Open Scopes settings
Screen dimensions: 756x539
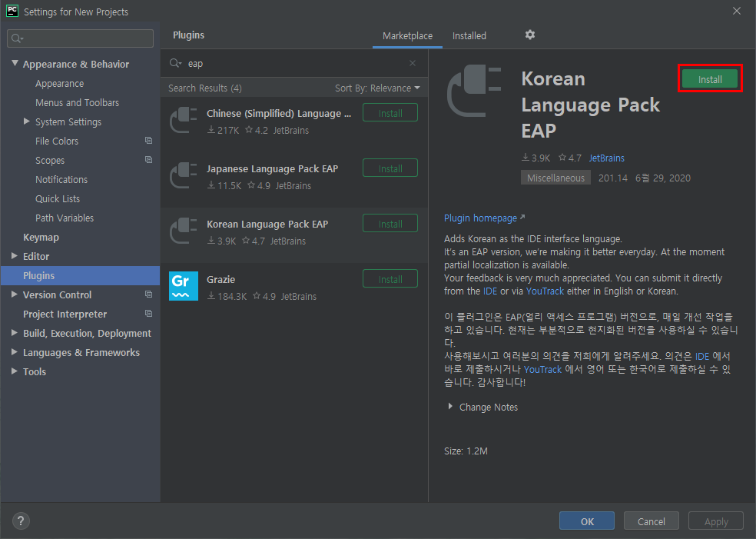click(50, 160)
